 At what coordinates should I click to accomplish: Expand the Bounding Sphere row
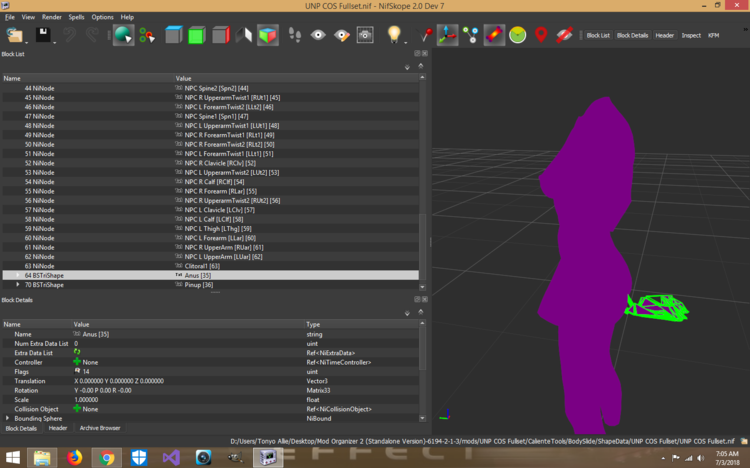(x=7, y=418)
